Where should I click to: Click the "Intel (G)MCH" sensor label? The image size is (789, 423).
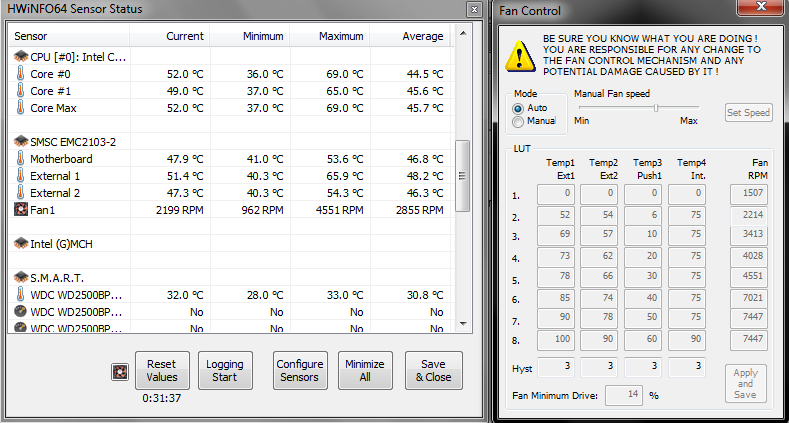[x=61, y=244]
